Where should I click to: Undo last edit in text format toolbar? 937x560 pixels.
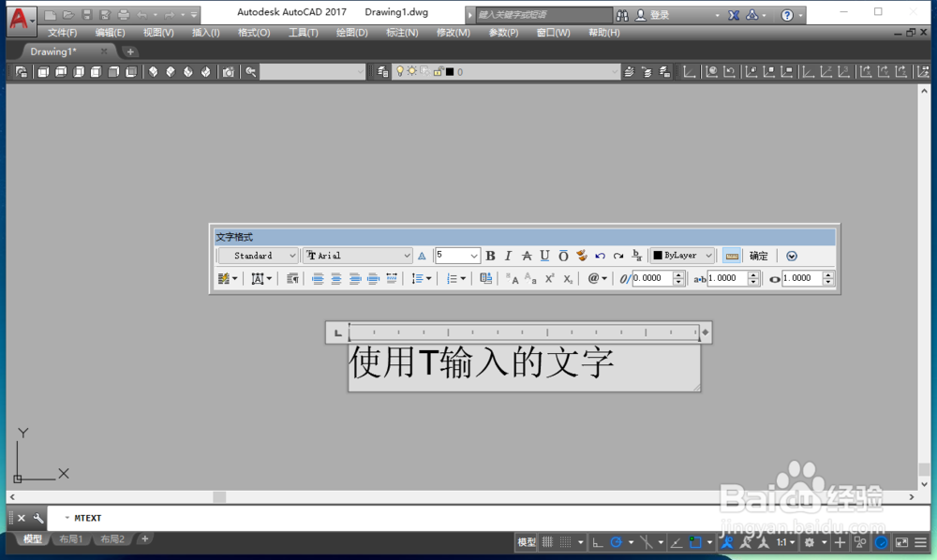pyautogui.click(x=600, y=256)
